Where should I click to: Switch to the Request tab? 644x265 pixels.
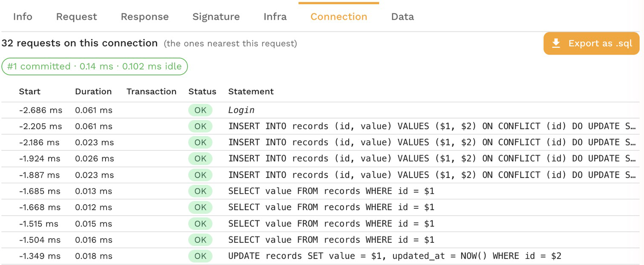click(77, 17)
